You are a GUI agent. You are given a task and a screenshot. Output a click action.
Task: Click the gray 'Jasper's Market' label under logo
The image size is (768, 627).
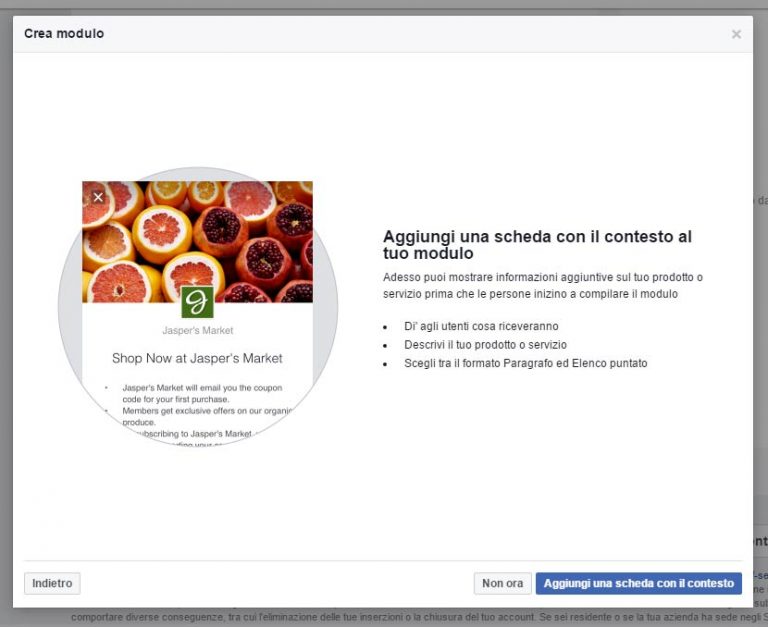coord(197,331)
